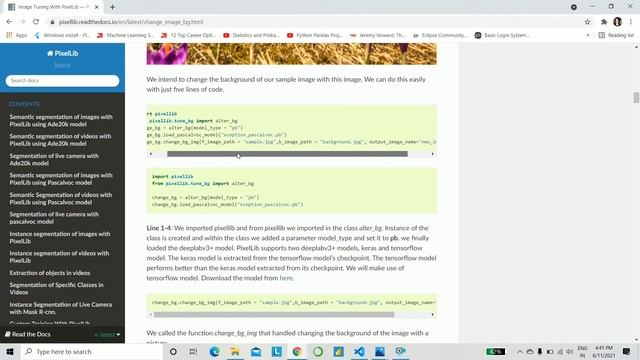Open the Reading list panel
This screenshot has width=640, height=360.
click(616, 36)
